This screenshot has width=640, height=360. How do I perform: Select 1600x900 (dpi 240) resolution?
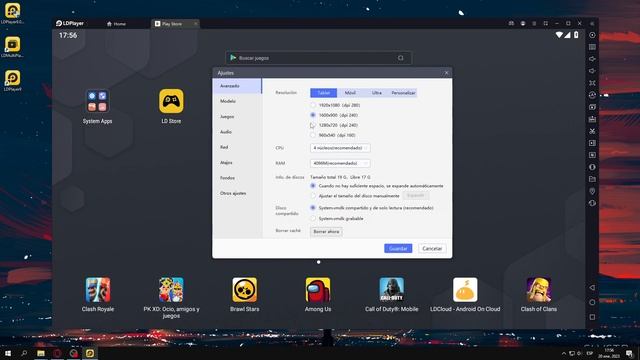coord(313,115)
